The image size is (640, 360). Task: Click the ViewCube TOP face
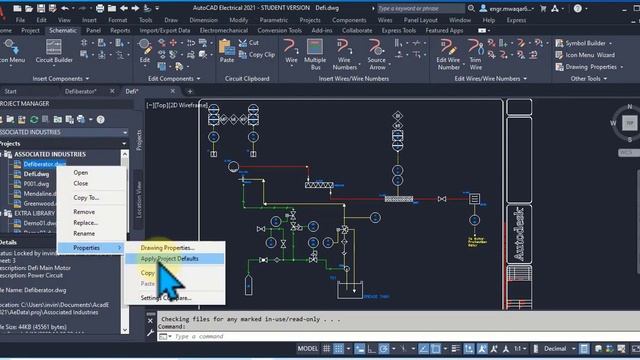(x=629, y=122)
